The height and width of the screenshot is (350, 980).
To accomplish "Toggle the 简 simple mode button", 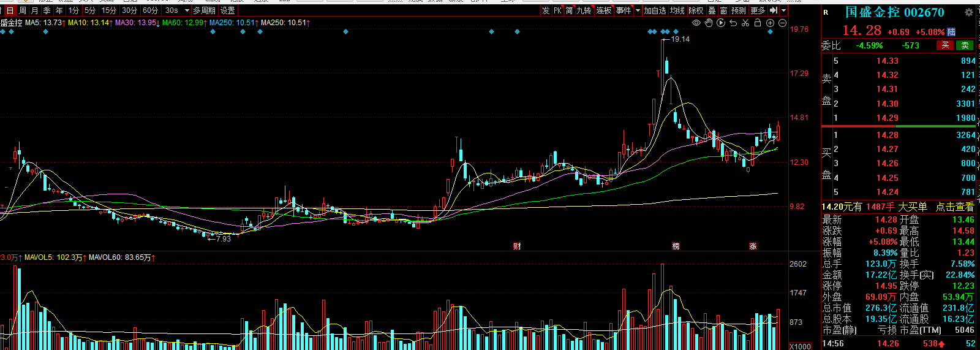I will tap(570, 10).
